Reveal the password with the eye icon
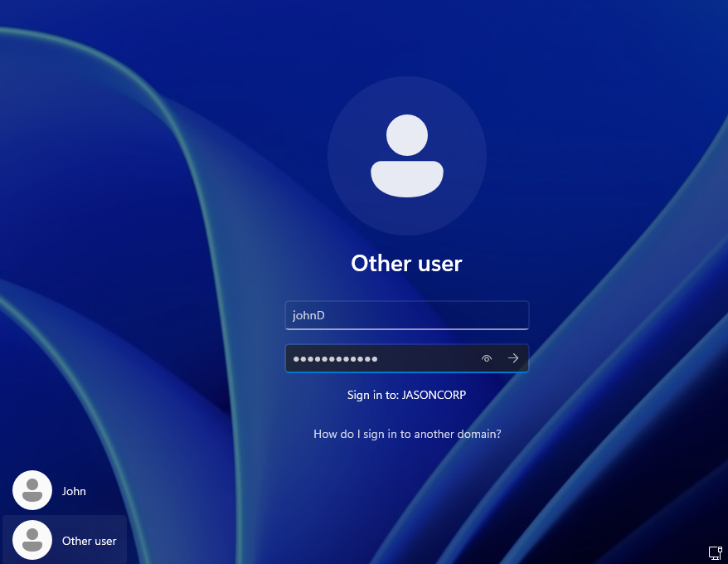 pos(487,358)
